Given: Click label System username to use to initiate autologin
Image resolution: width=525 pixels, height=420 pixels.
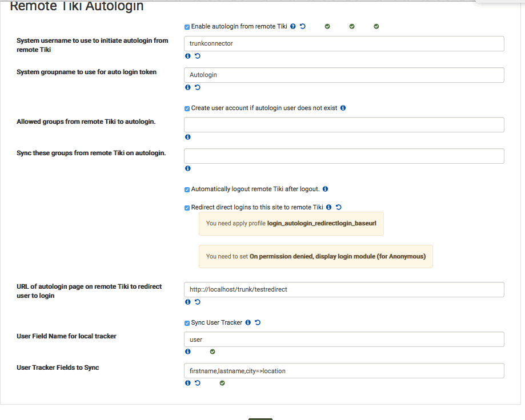Looking at the screenshot, I should coord(93,45).
